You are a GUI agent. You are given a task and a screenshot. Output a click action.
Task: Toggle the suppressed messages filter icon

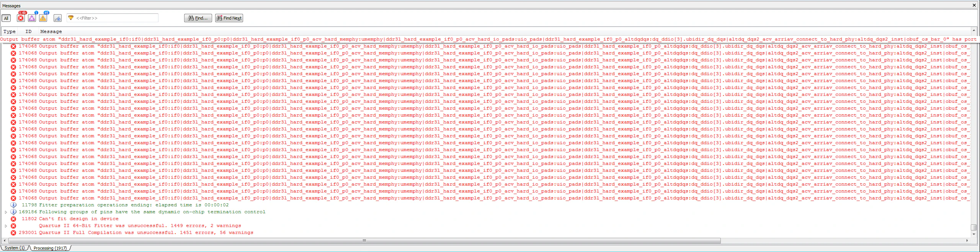(57, 18)
